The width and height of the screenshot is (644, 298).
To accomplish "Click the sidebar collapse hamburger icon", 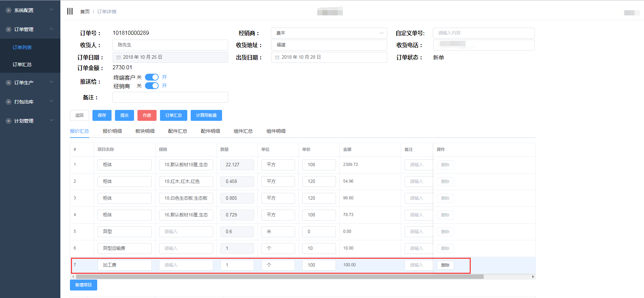I will click(70, 11).
